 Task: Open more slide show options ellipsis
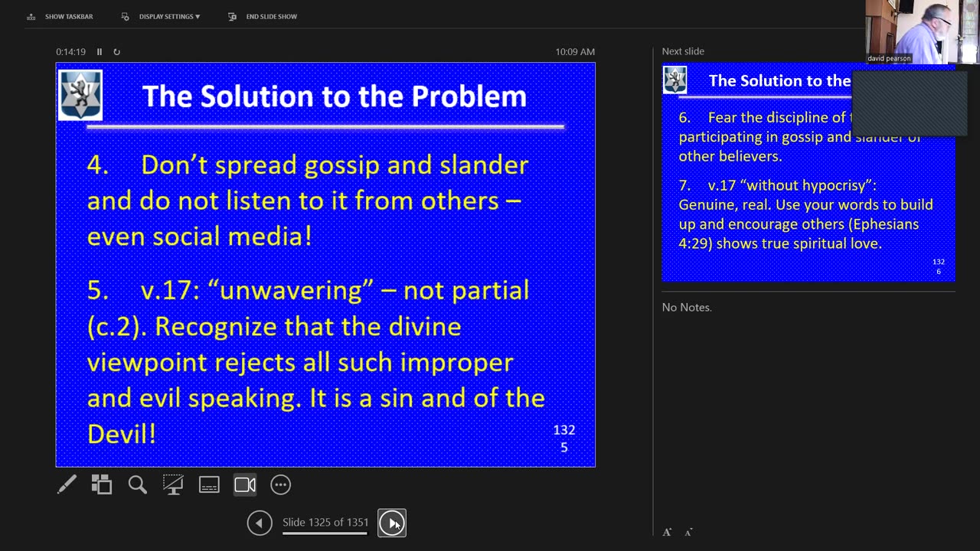point(281,484)
